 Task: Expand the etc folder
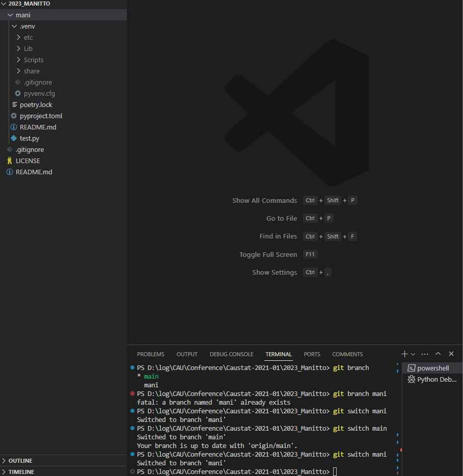[18, 37]
